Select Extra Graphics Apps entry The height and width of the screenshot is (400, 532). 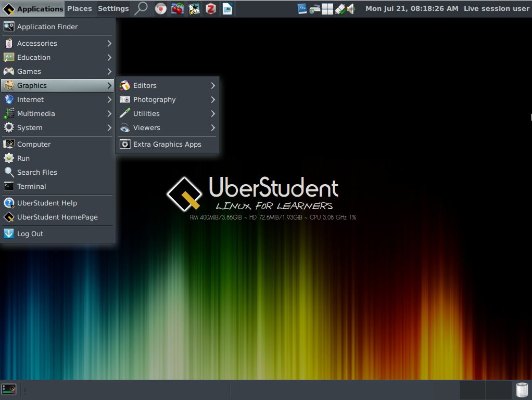click(x=167, y=144)
